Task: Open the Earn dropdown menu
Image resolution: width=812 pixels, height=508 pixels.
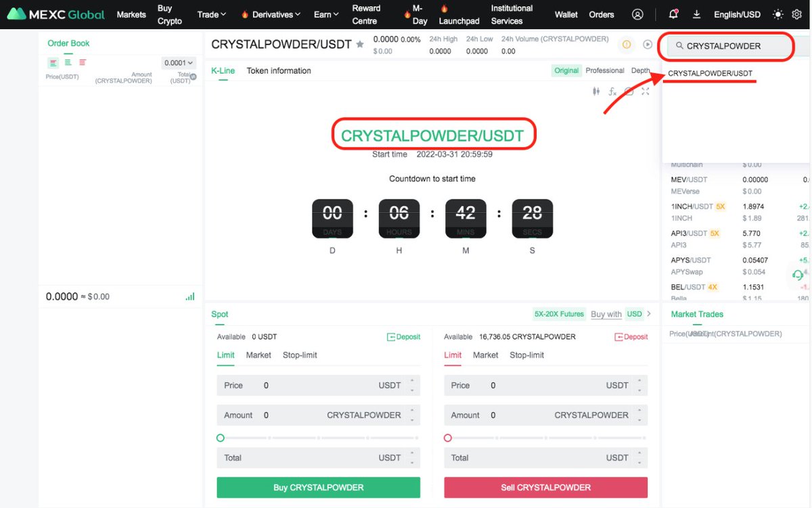Action: (x=326, y=14)
